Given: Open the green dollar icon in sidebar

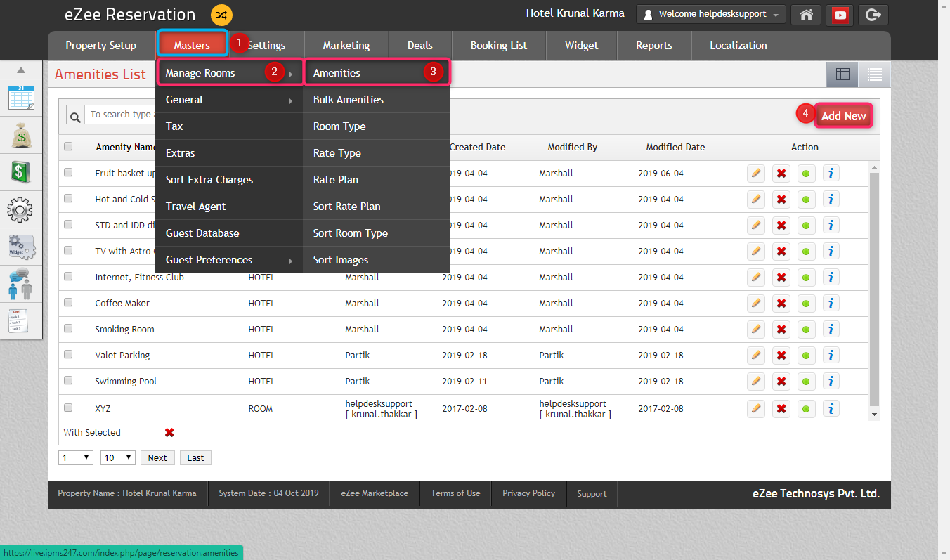Looking at the screenshot, I should pos(21,172).
